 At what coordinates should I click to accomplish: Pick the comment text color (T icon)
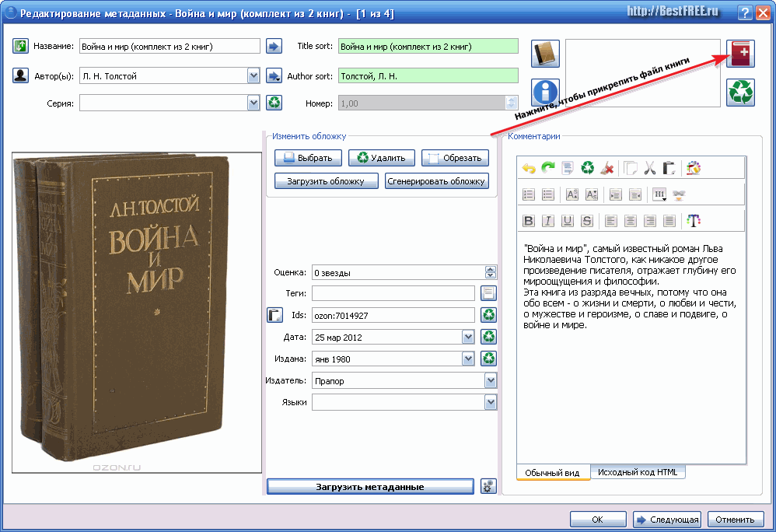pyautogui.click(x=694, y=221)
